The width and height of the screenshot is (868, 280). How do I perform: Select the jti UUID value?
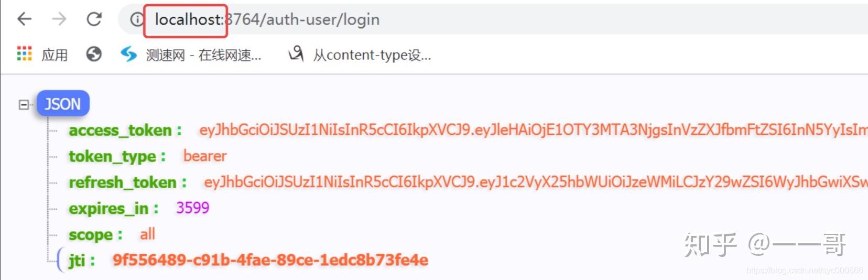pyautogui.click(x=270, y=260)
